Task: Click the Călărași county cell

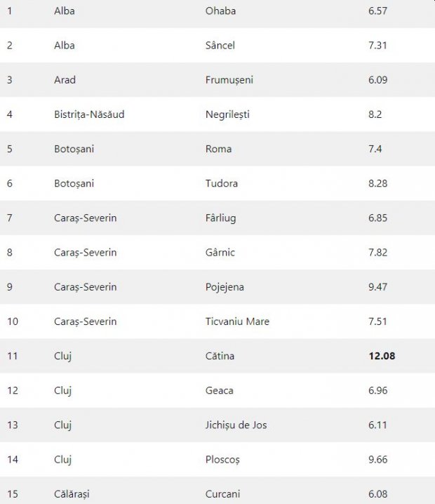Action: coord(71,494)
